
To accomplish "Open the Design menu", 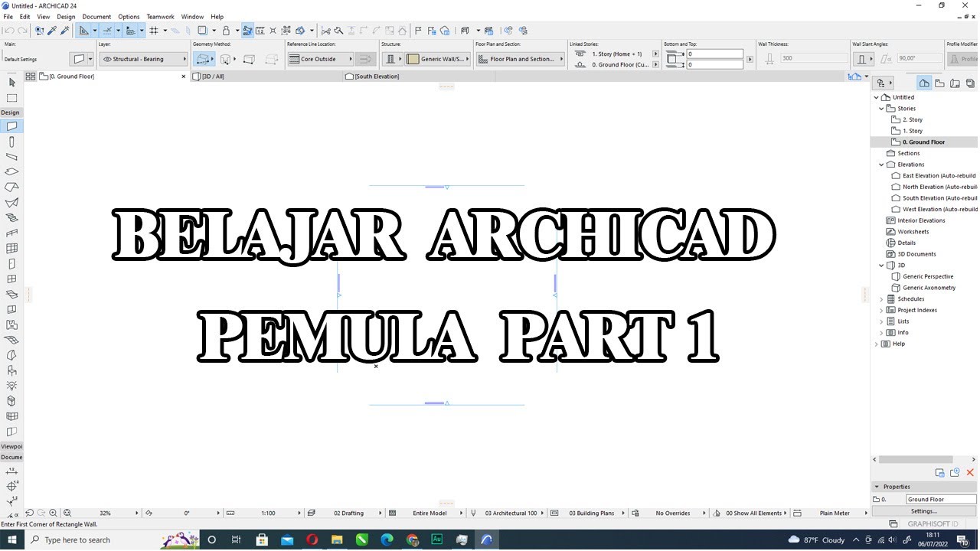I will 66,16.
